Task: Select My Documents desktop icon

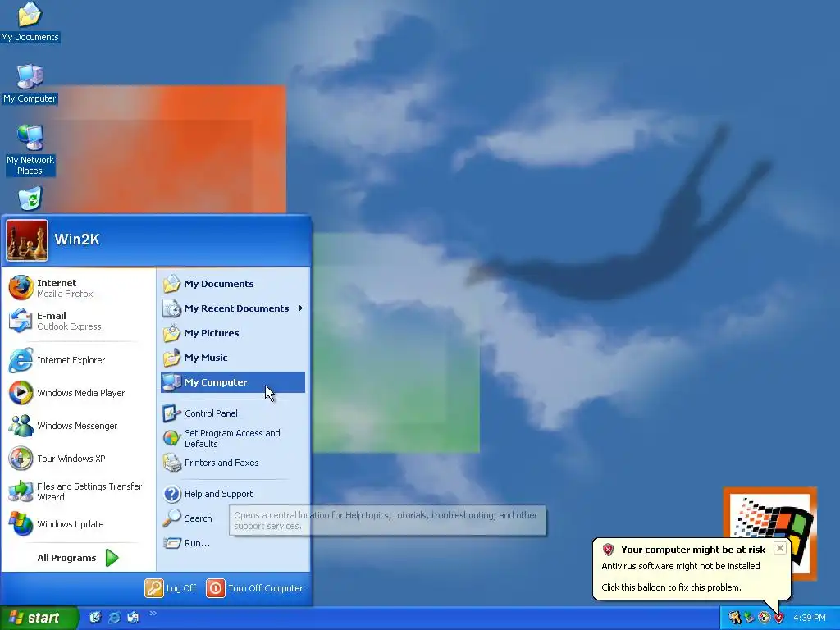Action: (30, 22)
